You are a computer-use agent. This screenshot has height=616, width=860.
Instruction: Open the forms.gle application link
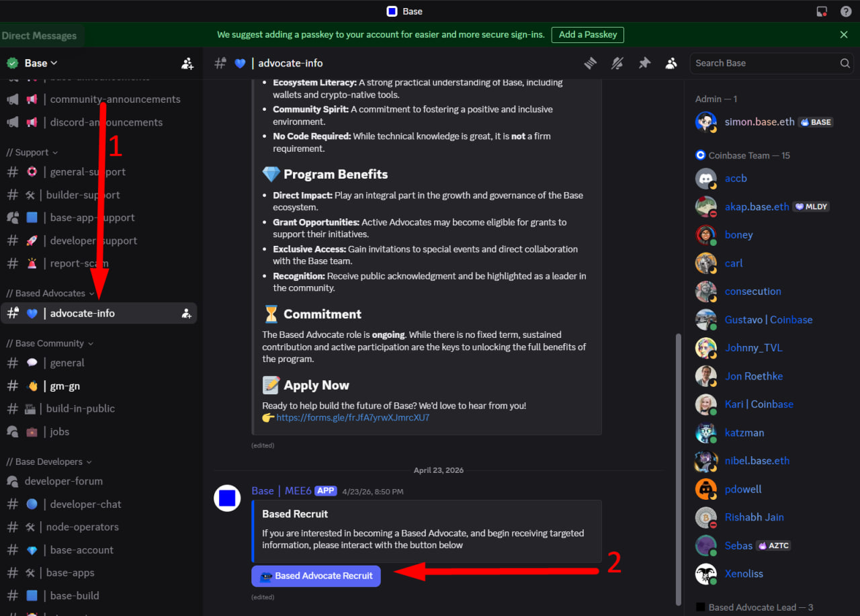(x=353, y=418)
